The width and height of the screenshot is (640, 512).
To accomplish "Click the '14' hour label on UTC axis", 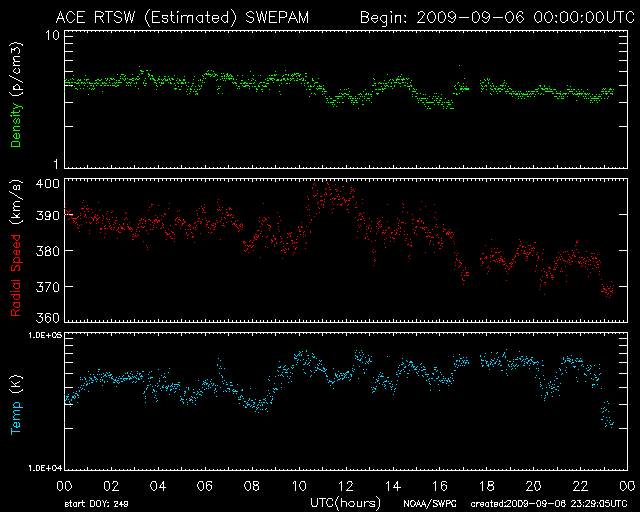I will pos(393,486).
